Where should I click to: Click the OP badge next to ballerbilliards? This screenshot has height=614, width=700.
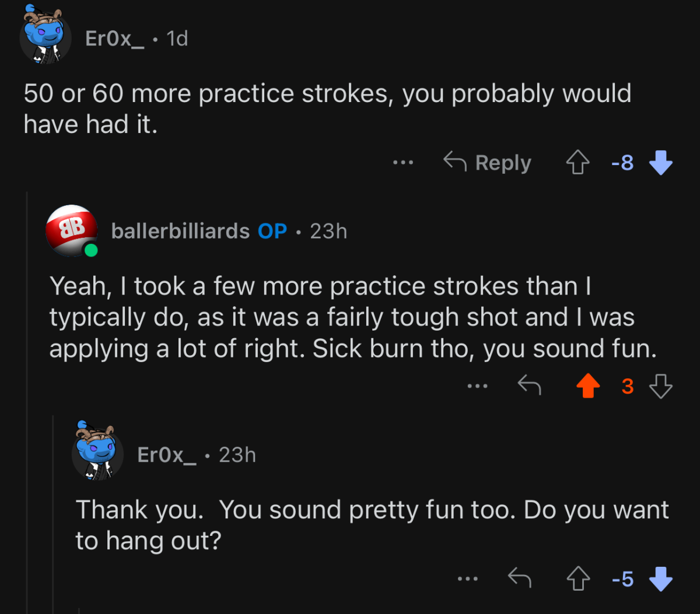coord(272,231)
